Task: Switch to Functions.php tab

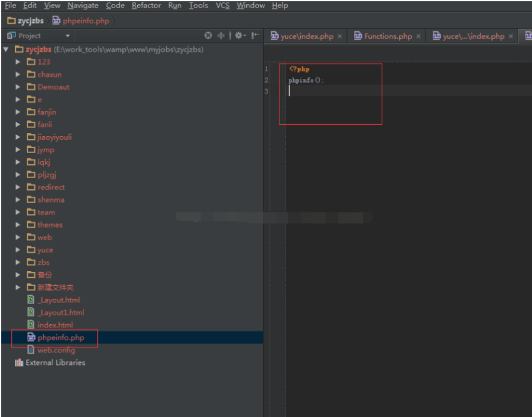Action: (x=388, y=36)
